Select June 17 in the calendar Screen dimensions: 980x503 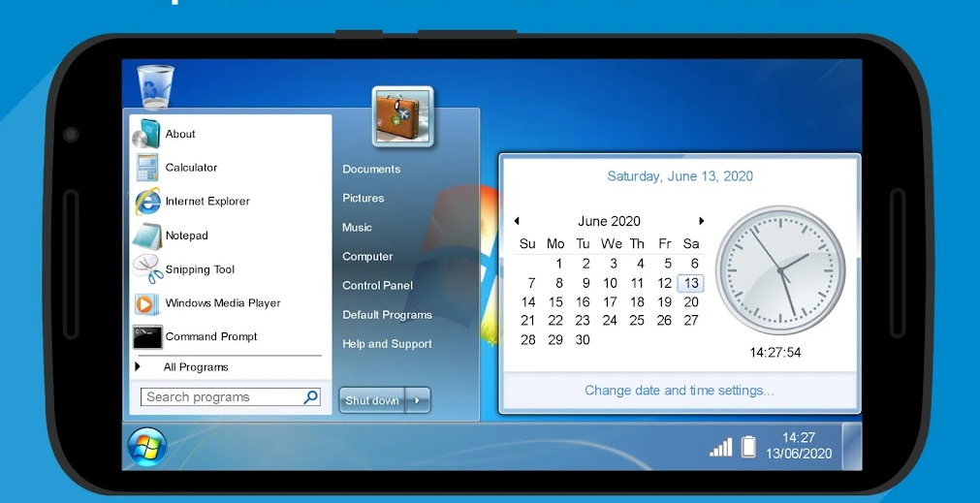610,302
